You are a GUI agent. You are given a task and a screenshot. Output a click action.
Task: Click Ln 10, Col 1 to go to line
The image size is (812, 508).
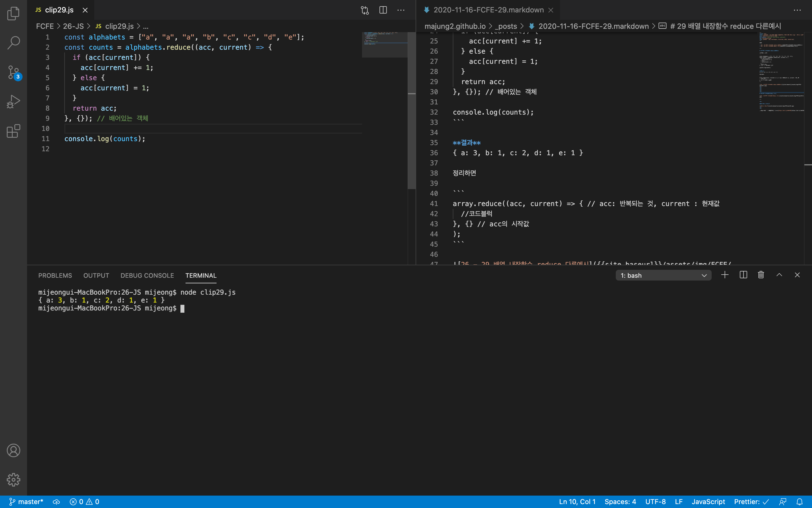[577, 502]
